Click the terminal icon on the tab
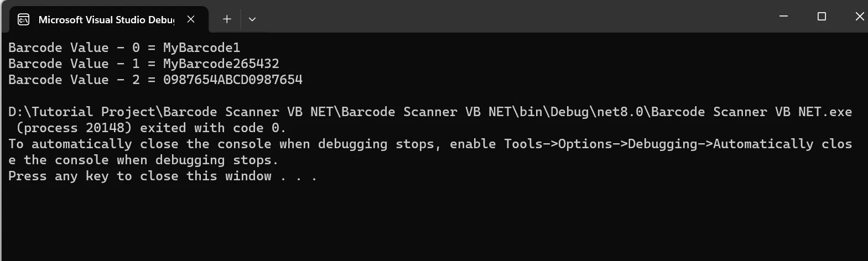The image size is (868, 261). (23, 20)
